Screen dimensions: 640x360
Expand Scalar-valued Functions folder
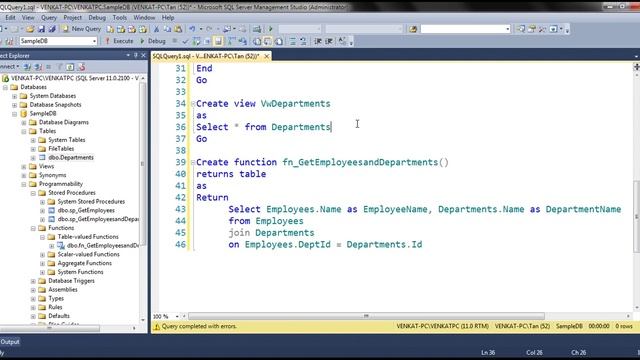(x=43, y=255)
